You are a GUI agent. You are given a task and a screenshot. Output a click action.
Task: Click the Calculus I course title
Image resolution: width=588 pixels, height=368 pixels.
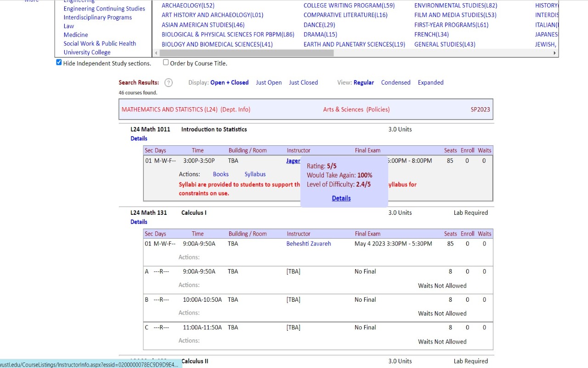click(194, 213)
